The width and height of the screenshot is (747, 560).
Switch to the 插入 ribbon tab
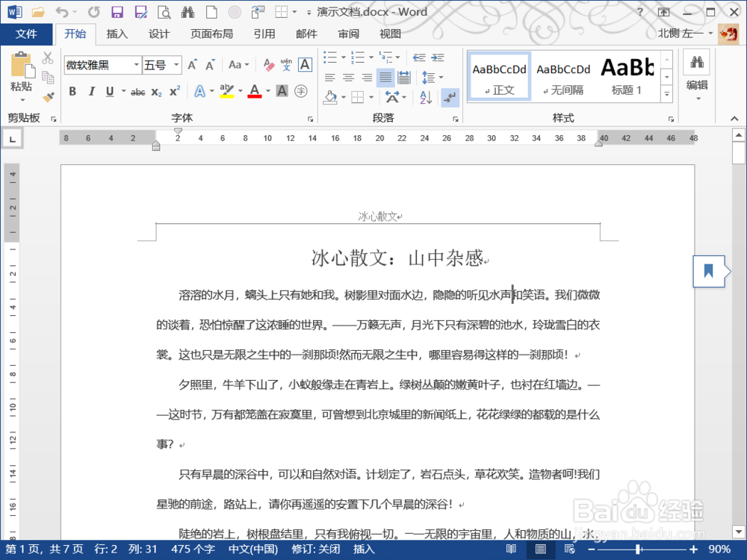click(117, 34)
